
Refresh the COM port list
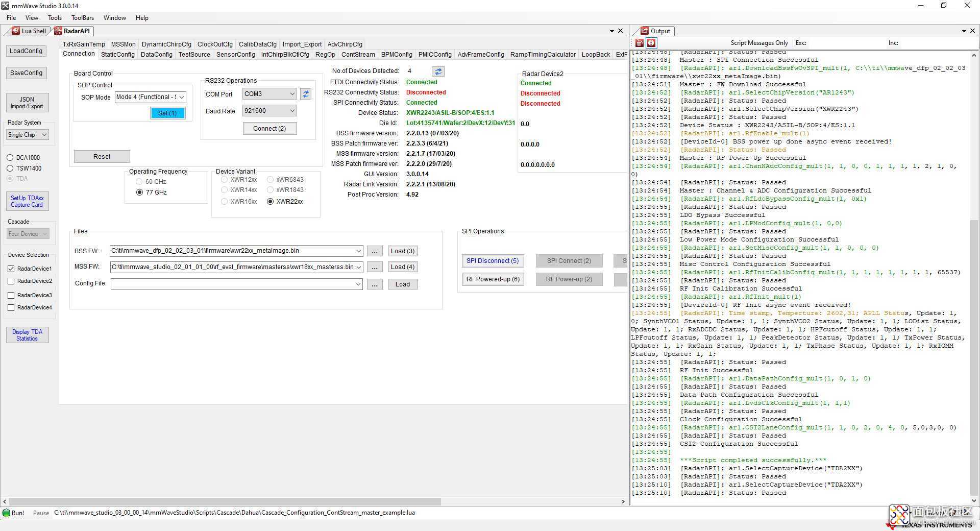306,94
